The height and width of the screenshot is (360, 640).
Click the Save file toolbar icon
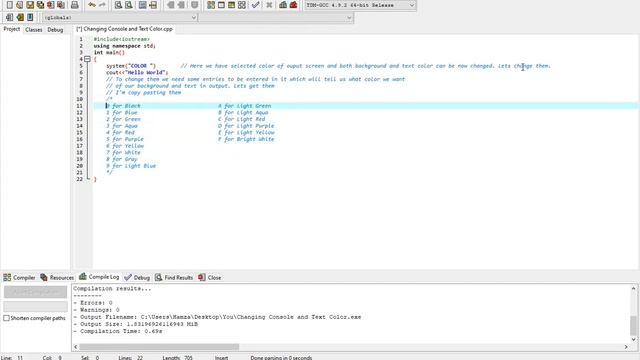tap(30, 5)
